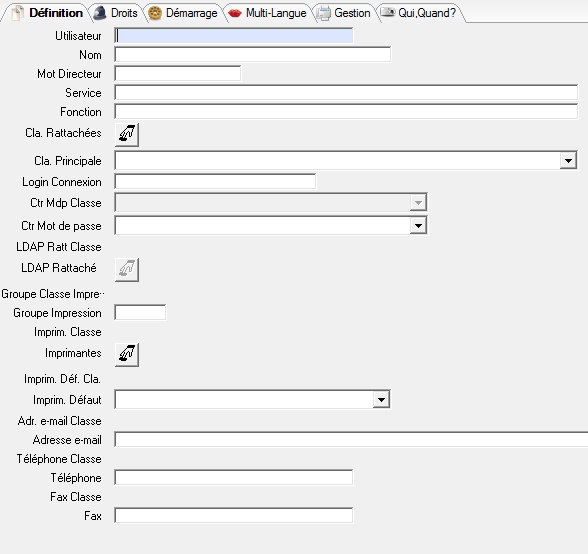Click the Ctr Mdp Classe dropdown arrow
Image resolution: width=588 pixels, height=554 pixels.
(418, 203)
